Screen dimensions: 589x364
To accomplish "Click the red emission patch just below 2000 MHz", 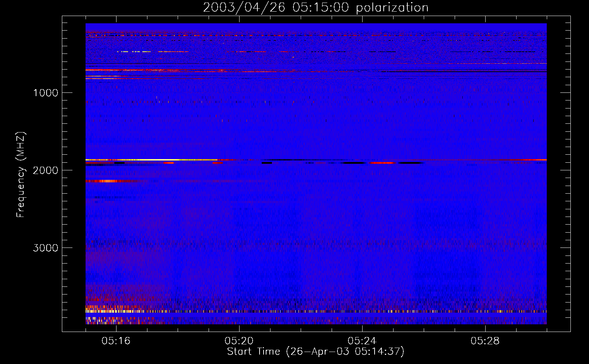I will (111, 181).
